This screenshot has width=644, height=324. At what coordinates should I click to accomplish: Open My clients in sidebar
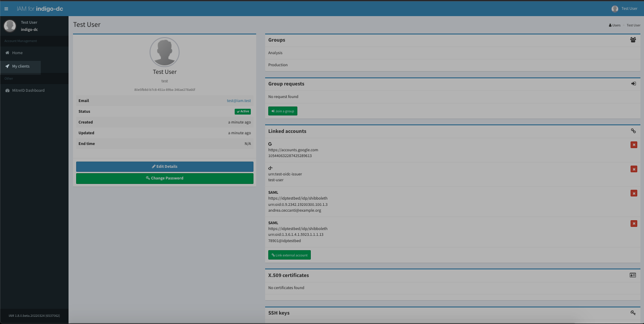tap(21, 66)
